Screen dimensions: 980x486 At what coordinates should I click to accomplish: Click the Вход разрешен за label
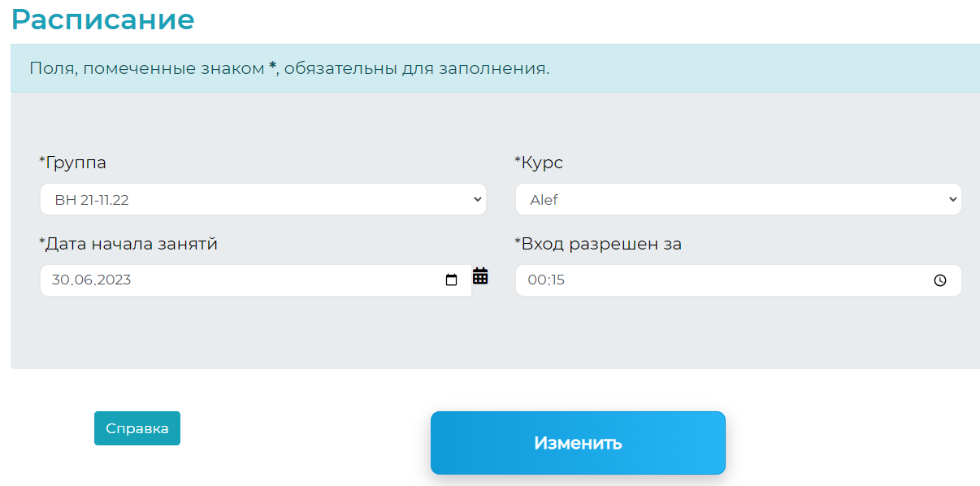(x=598, y=244)
